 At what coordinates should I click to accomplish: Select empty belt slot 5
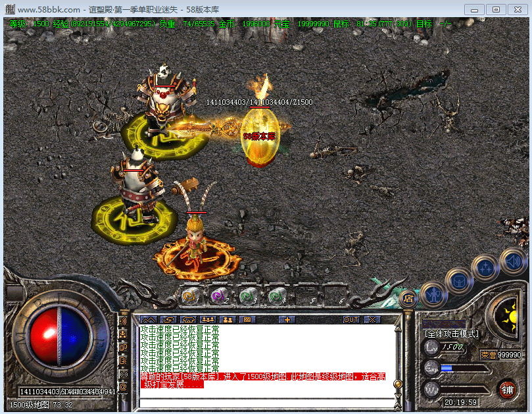(306, 297)
